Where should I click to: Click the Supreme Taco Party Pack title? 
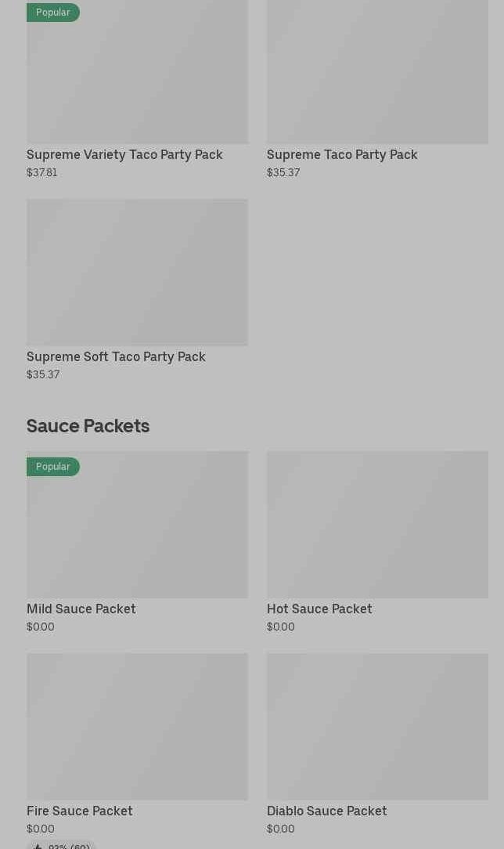coord(342,154)
